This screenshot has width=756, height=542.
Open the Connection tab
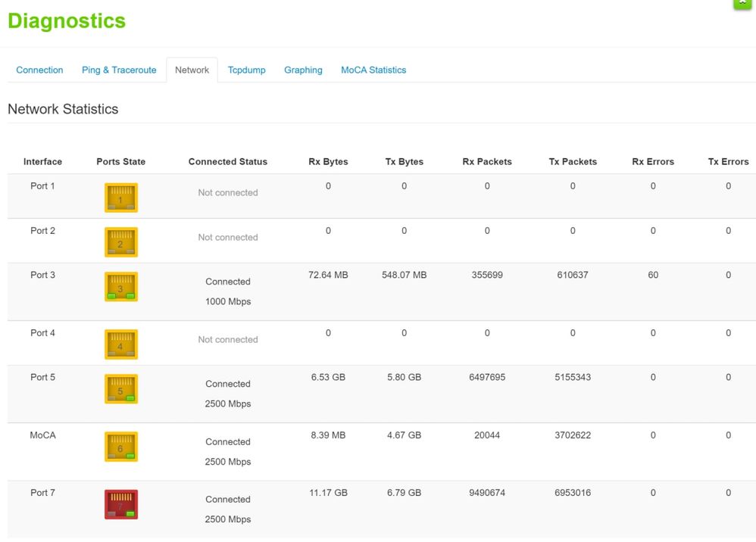click(39, 70)
